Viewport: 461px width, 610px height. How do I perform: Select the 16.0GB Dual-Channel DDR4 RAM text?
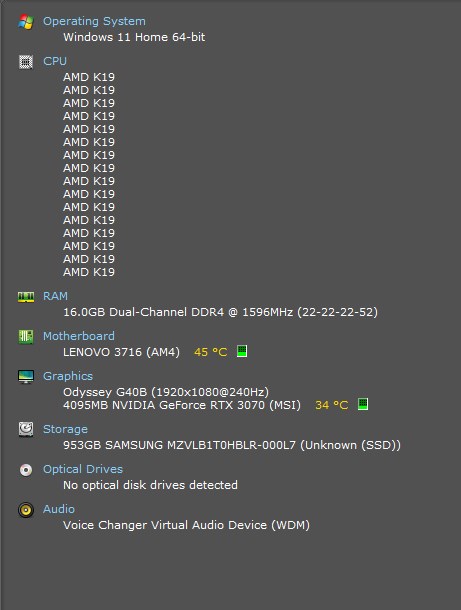pos(220,312)
